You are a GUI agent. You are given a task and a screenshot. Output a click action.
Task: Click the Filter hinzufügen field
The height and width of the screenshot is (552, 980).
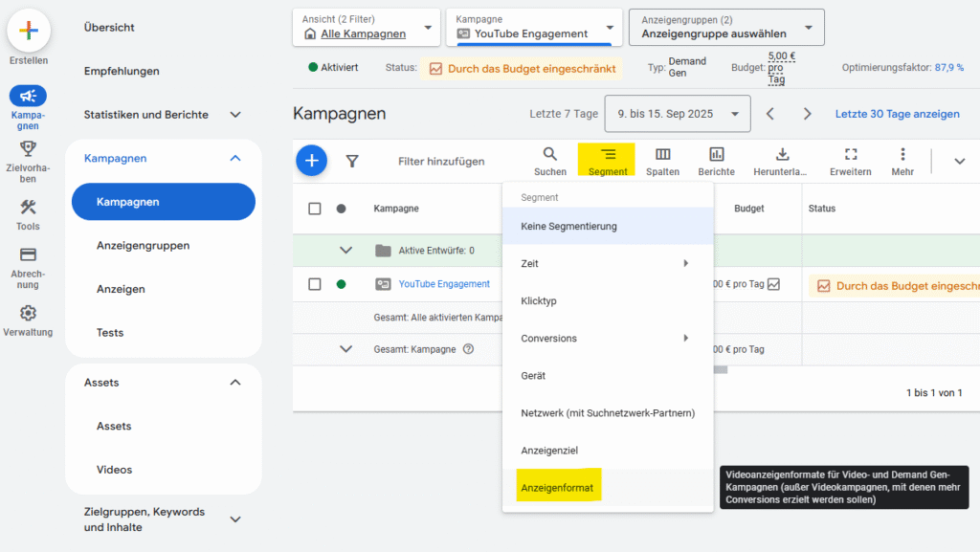pos(441,162)
